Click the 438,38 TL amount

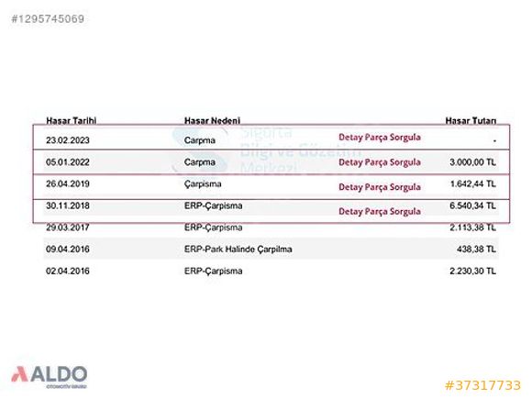pos(476,249)
